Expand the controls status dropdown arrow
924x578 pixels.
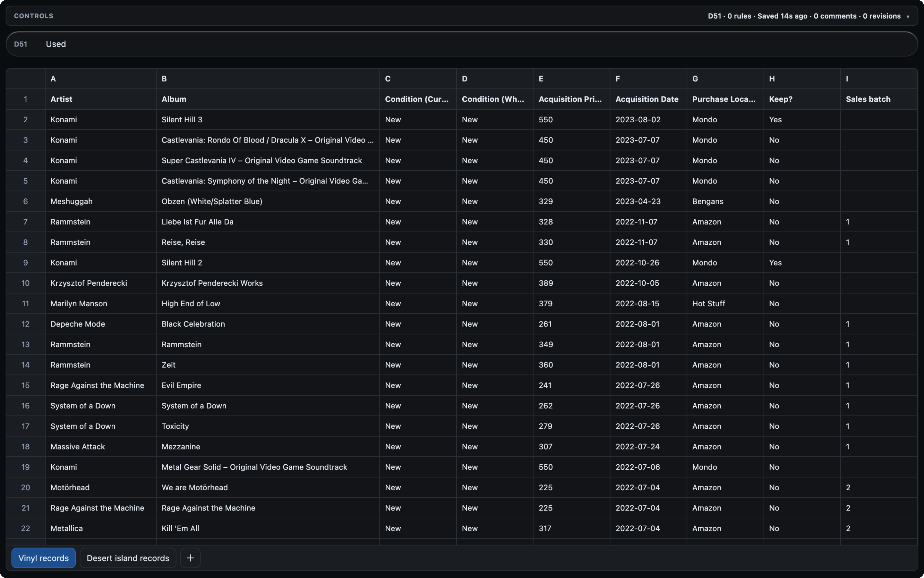[908, 16]
